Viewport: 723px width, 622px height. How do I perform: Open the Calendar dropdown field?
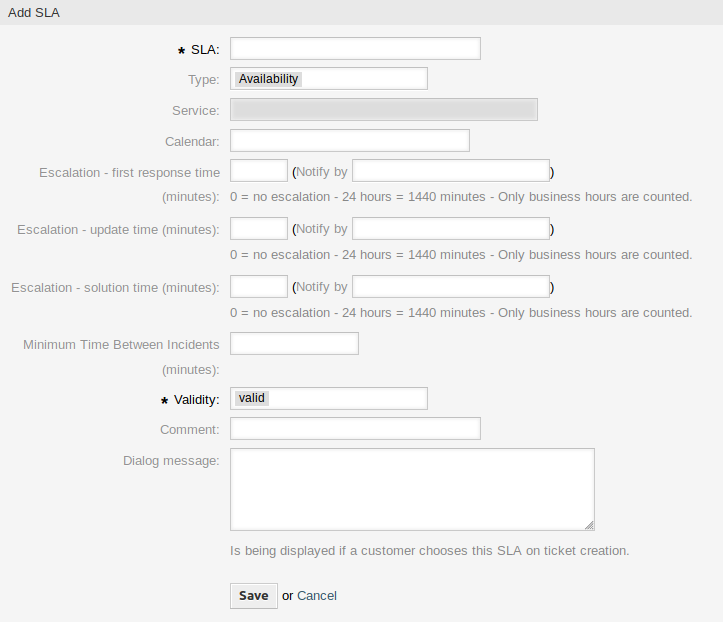tap(349, 141)
